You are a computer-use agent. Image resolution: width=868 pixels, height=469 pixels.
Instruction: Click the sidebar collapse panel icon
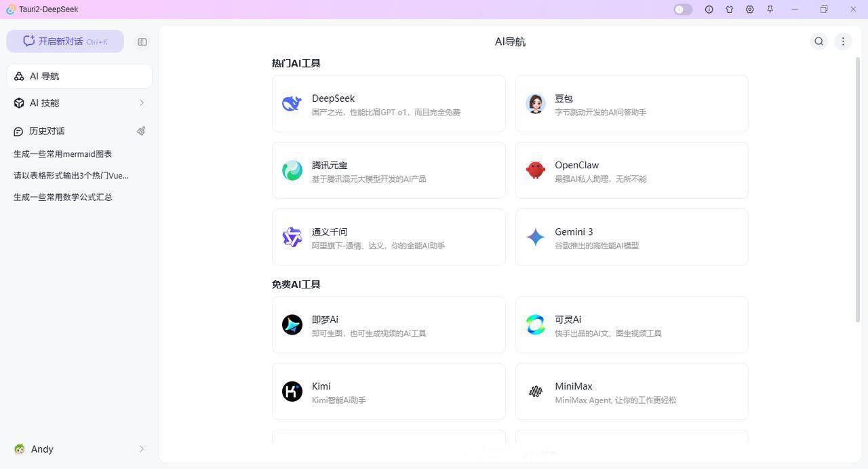[x=142, y=41]
